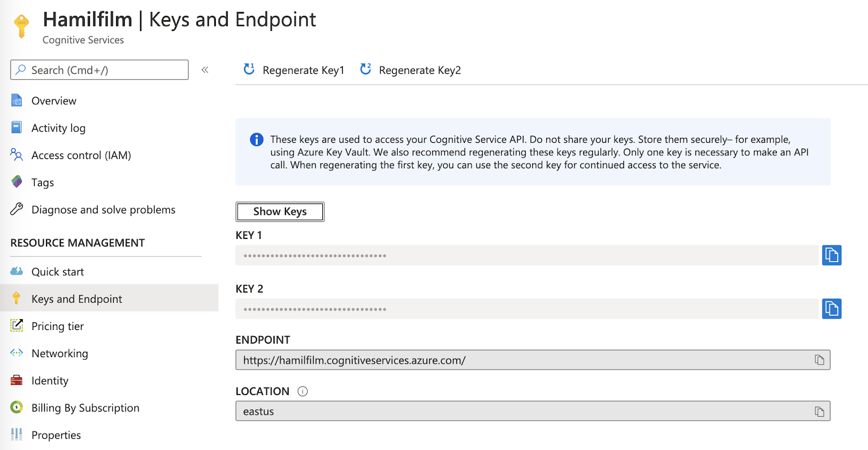Image resolution: width=868 pixels, height=450 pixels.
Task: Click the Quick start cloud icon
Action: coord(17,271)
